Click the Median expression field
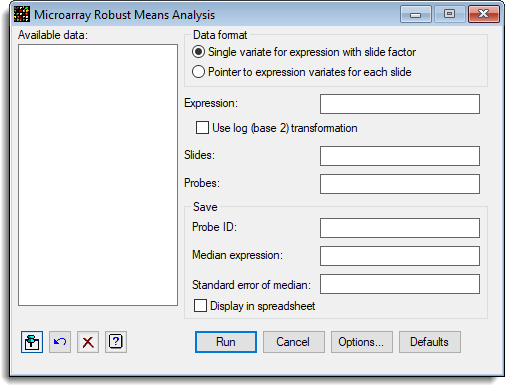The image size is (505, 386). 400,256
